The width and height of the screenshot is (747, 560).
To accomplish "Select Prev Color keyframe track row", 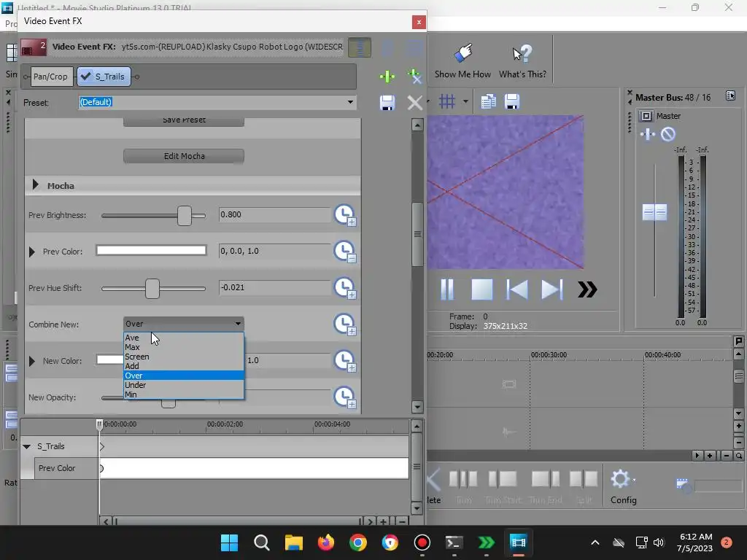I will [x=221, y=468].
